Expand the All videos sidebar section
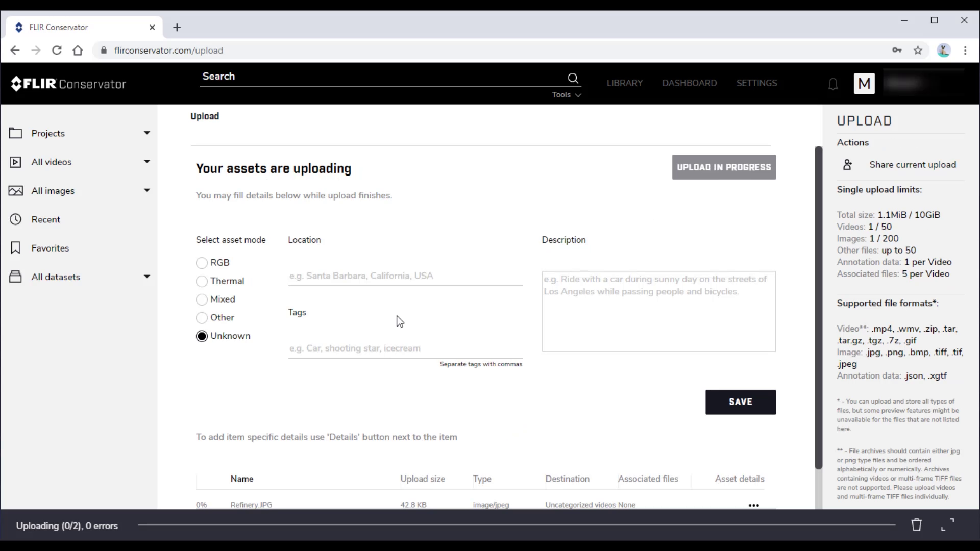The image size is (980, 551). tap(146, 161)
